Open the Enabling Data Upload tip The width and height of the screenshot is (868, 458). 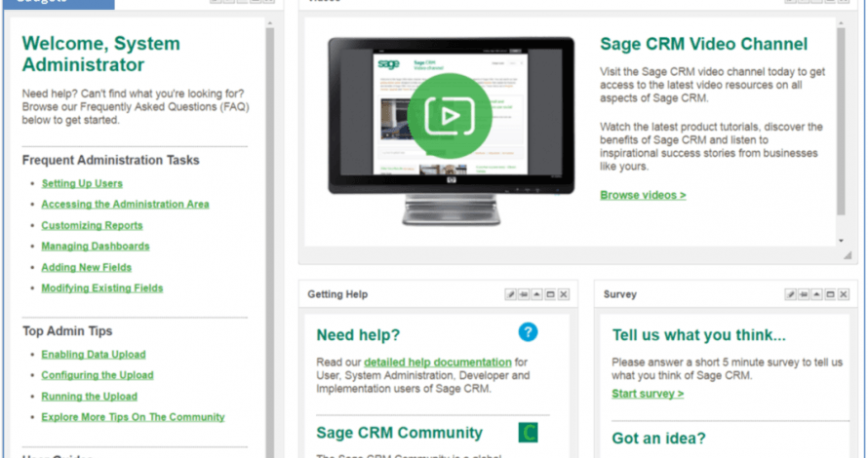pos(94,355)
